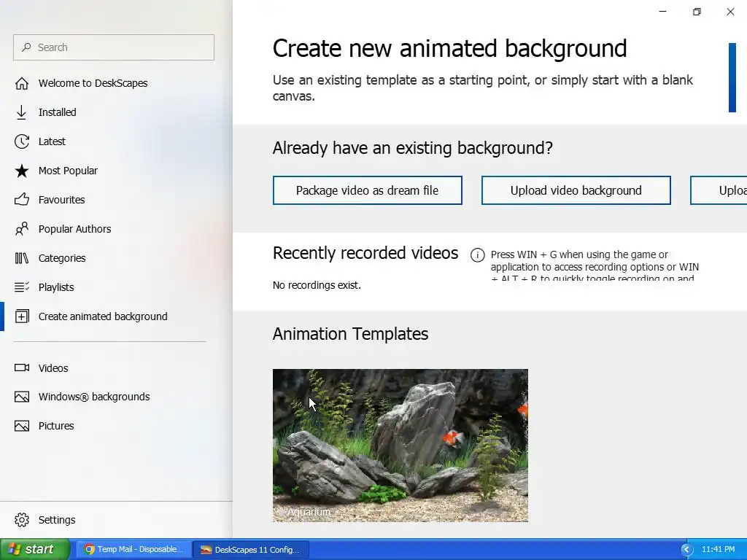Screen dimensions: 747x560
Task: Click the Animation Templates heading
Action: (x=350, y=334)
